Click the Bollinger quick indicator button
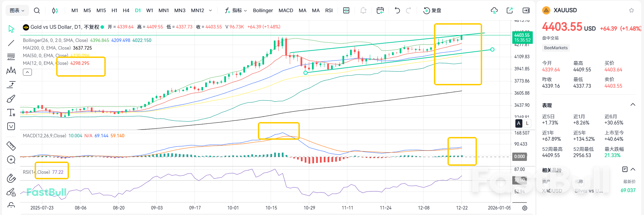 [263, 10]
